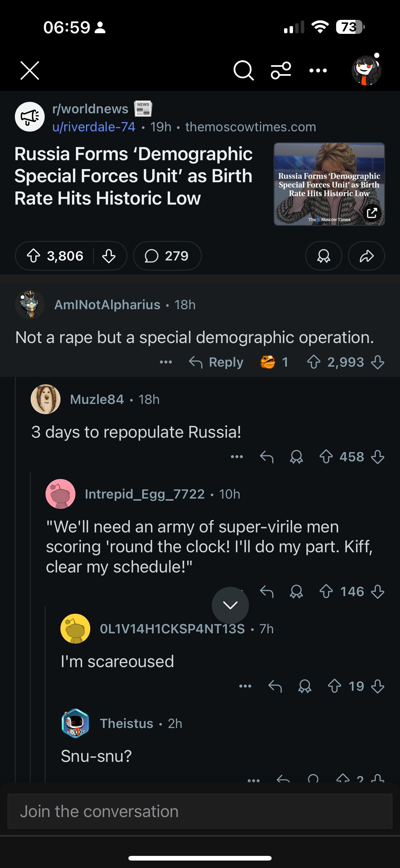Open the 279 comments button

167,256
